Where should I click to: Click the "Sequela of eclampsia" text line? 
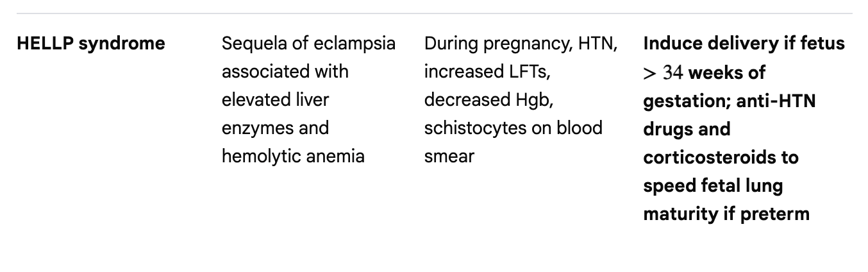308,44
